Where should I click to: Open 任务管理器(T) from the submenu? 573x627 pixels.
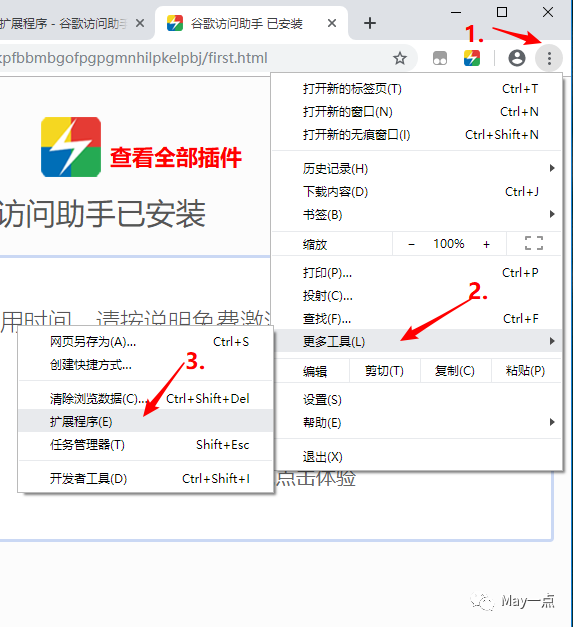click(146, 444)
